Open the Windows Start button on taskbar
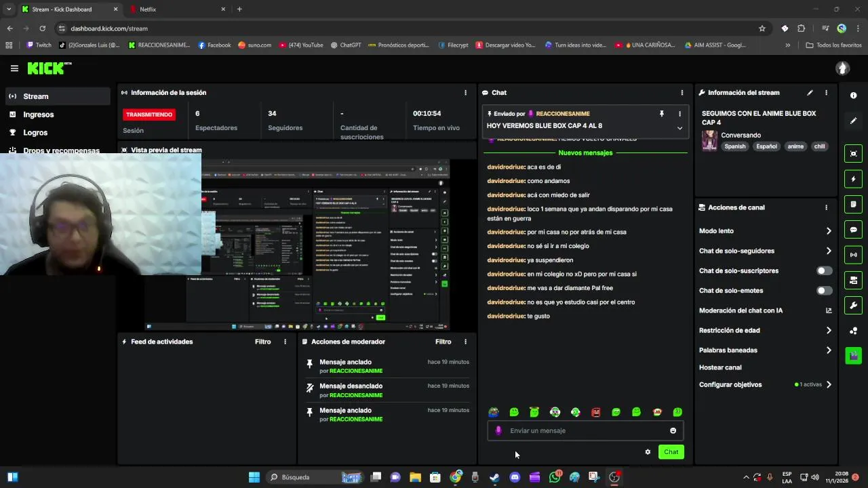Screen dimensions: 868x488 tap(254, 477)
